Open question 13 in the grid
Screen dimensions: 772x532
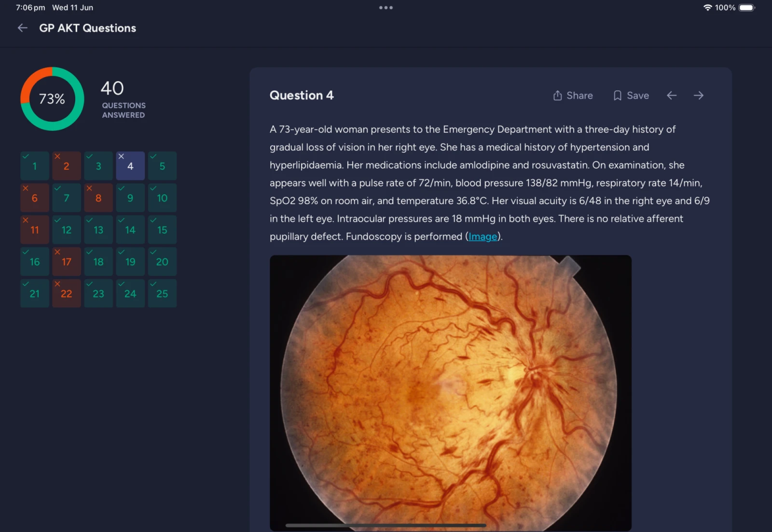click(98, 230)
